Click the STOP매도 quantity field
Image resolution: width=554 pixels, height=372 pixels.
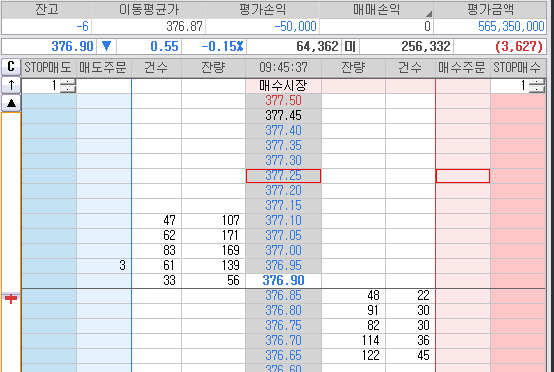[x=41, y=86]
